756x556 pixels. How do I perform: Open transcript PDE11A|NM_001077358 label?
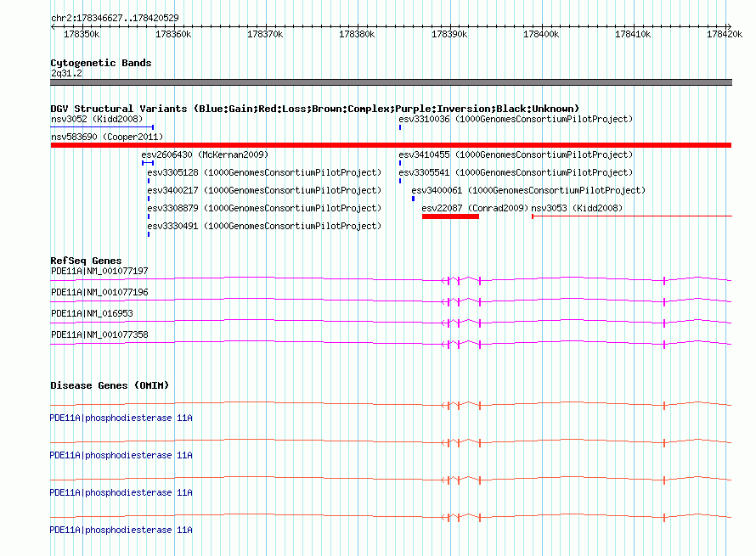tap(99, 334)
